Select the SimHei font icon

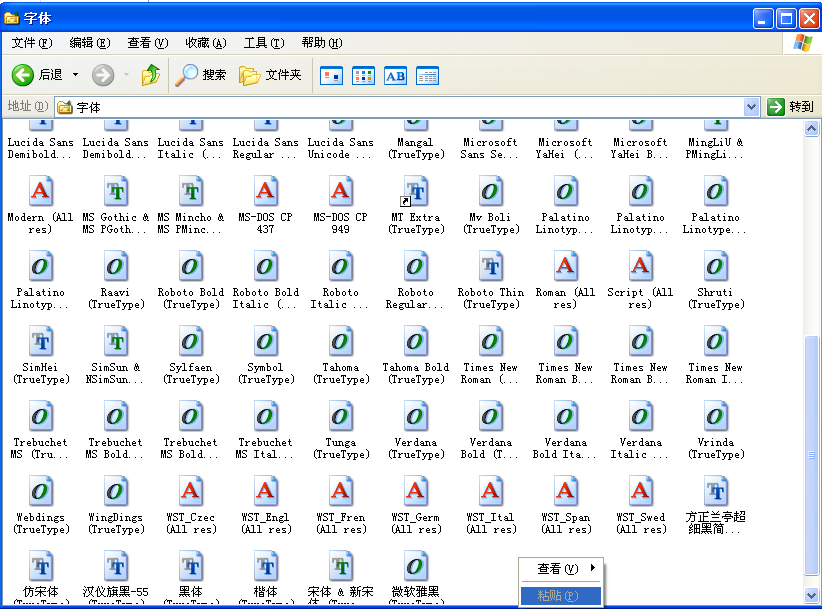pos(40,342)
